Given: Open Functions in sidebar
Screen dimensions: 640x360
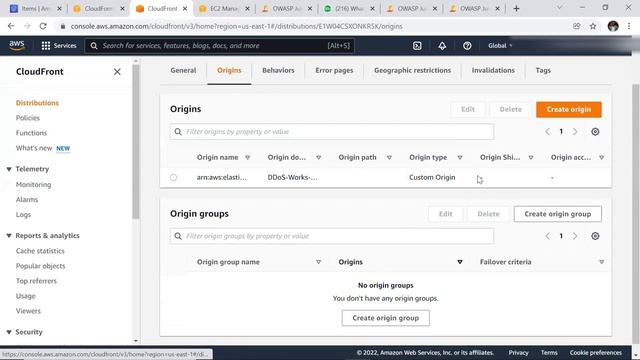Looking at the screenshot, I should click(31, 133).
